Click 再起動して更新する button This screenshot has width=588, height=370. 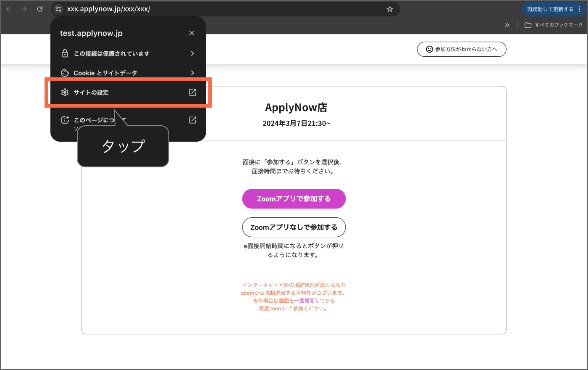550,9
